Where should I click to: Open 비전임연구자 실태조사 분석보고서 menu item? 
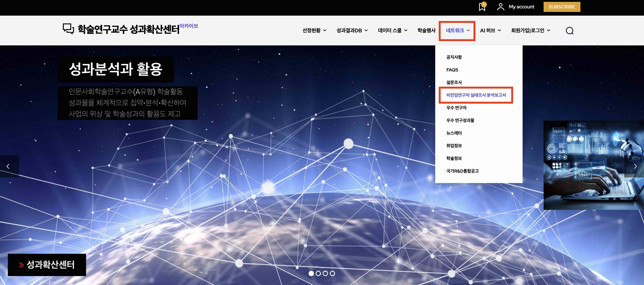coord(476,95)
